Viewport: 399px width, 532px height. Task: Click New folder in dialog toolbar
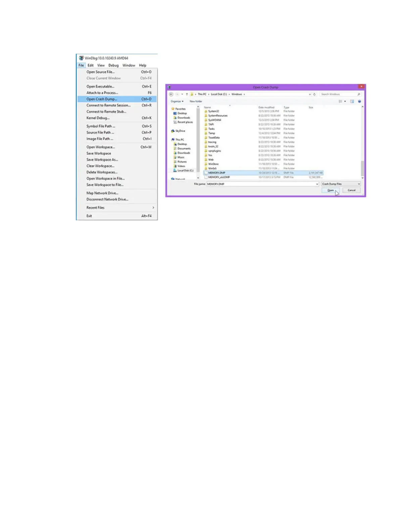tap(196, 101)
